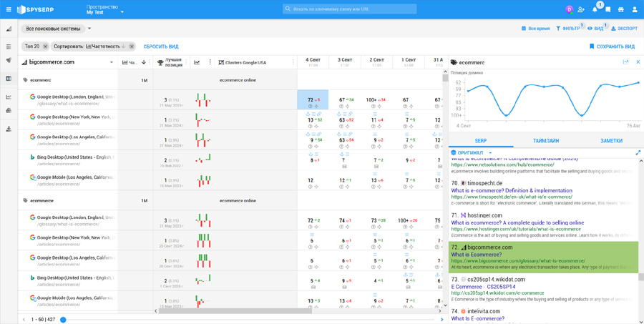Screen dimensions: 644x324
Task: Open the user avatar 'D' profile
Action: 570,9
